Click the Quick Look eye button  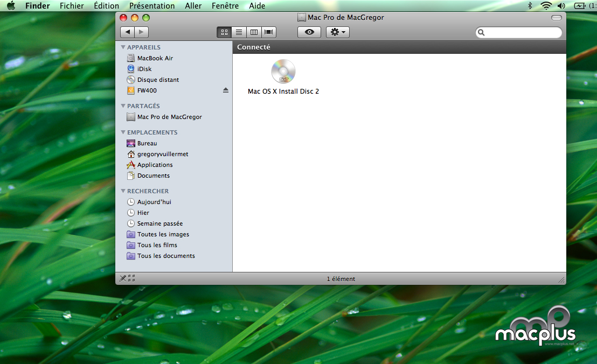point(309,32)
